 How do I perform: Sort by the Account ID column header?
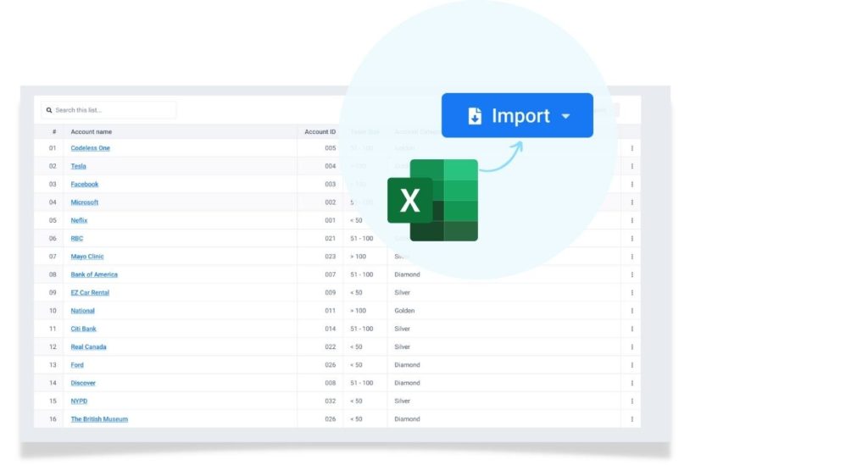pyautogui.click(x=320, y=131)
